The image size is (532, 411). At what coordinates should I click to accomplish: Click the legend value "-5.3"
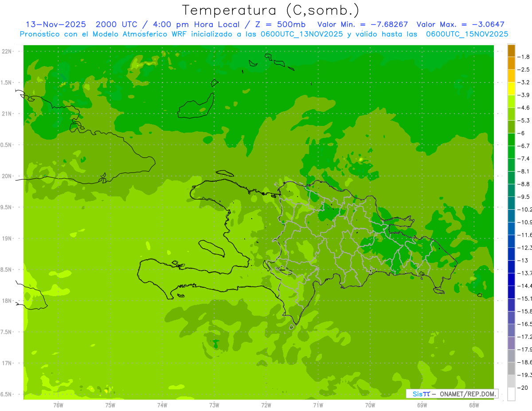pos(524,120)
